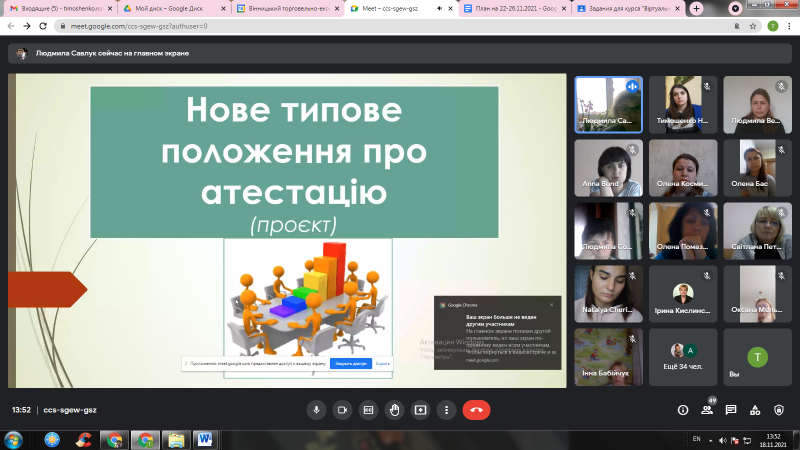Open the activities icon
This screenshot has height=450, width=800.
755,410
